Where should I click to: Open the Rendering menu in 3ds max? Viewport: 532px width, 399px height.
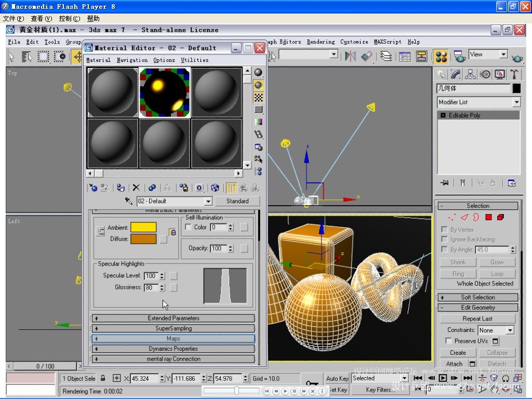pos(321,42)
